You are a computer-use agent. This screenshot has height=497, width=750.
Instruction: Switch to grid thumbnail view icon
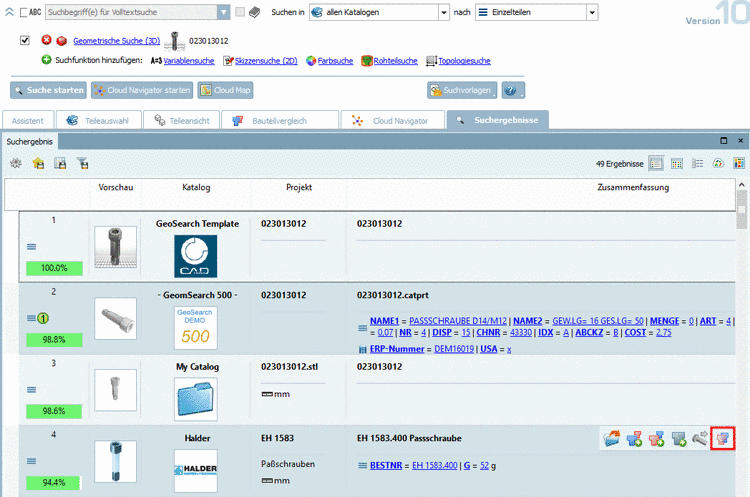click(x=677, y=164)
